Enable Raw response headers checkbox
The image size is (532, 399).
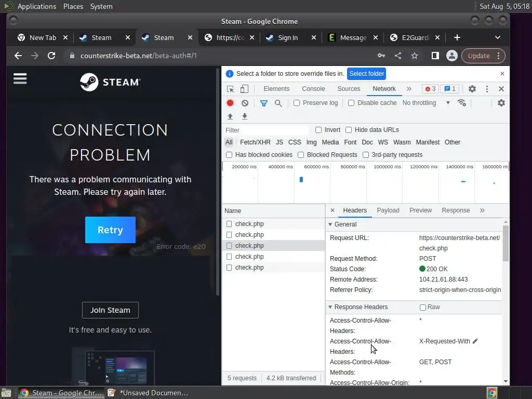(423, 308)
